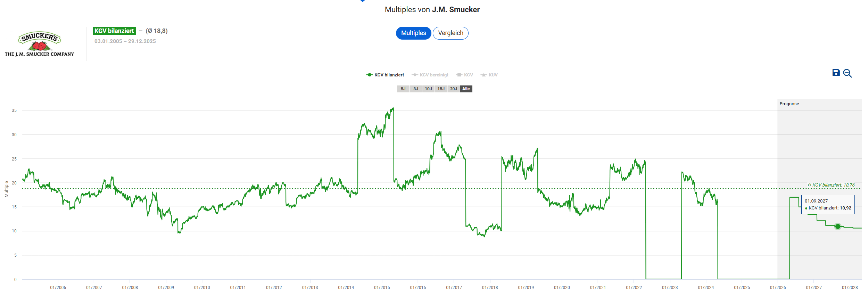
Task: Show the KUV legend series
Action: coord(489,75)
